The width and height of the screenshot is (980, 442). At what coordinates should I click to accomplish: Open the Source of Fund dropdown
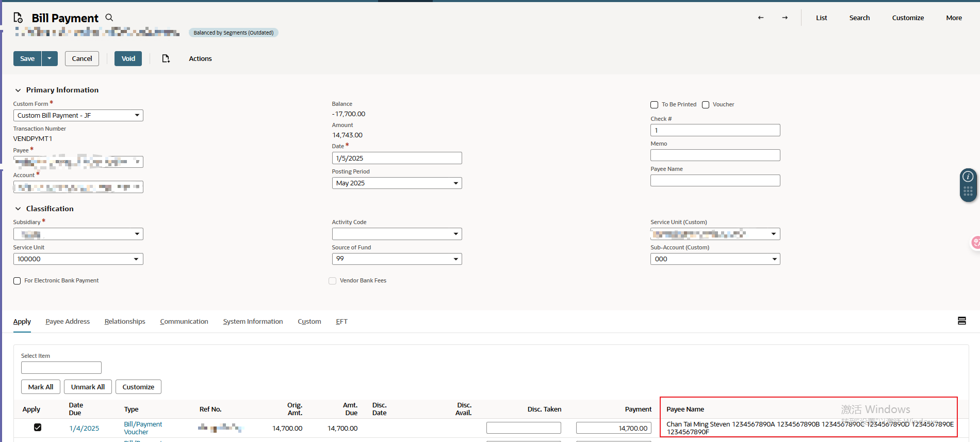click(x=397, y=259)
